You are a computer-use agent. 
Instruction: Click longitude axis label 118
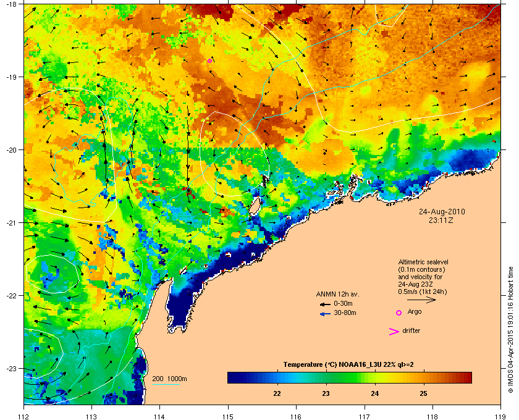click(x=432, y=416)
